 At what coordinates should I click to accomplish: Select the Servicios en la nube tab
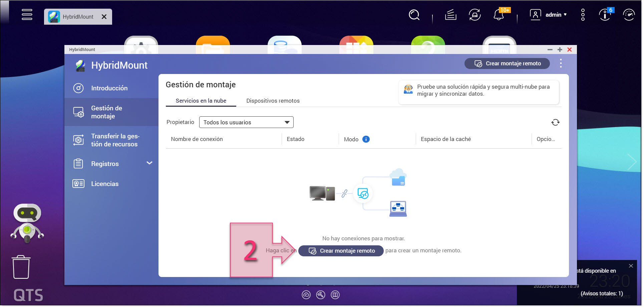[x=202, y=101]
